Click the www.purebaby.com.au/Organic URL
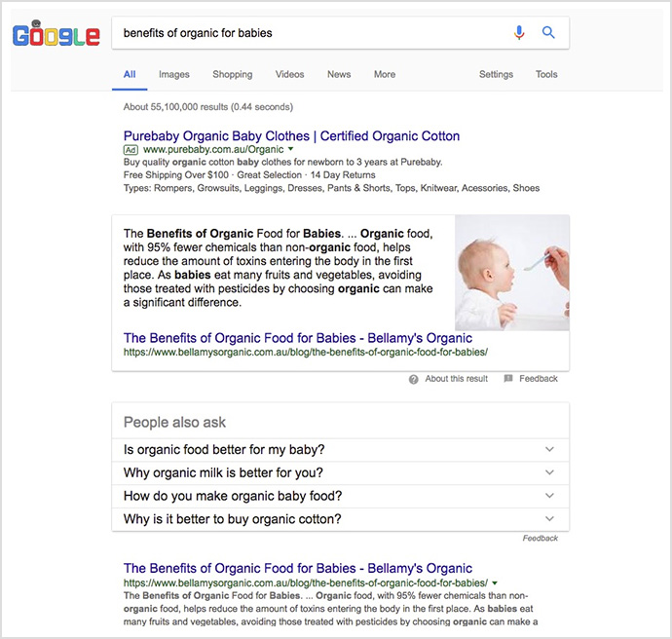672x639 pixels. [x=213, y=150]
